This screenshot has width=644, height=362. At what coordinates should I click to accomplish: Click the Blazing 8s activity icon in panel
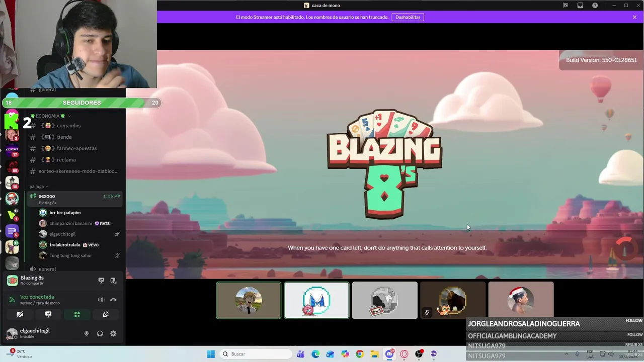[12, 281]
